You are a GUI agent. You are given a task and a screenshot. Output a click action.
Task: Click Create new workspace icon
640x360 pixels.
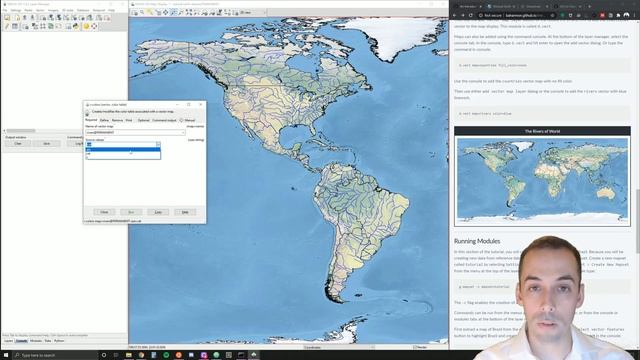pos(18,18)
